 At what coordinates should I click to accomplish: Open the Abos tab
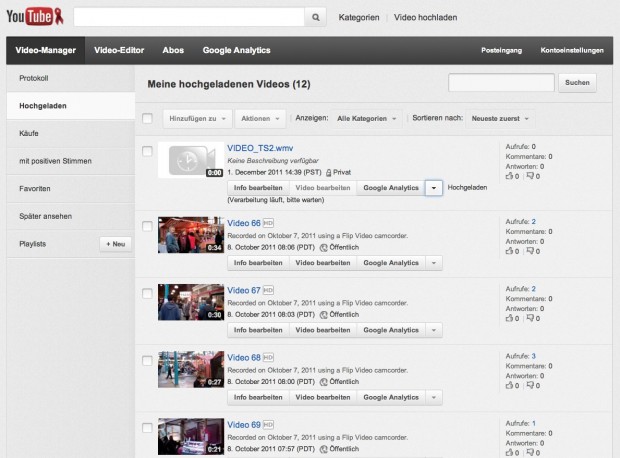coord(173,50)
